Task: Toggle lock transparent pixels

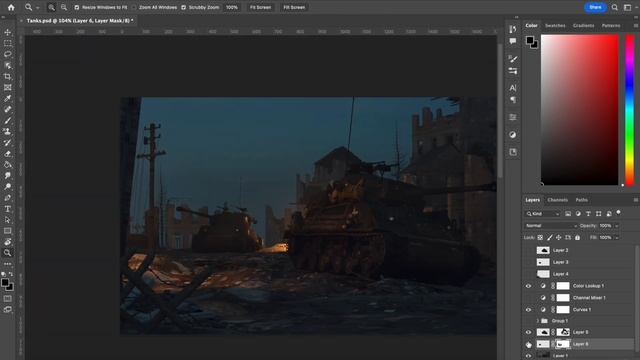Action: pyautogui.click(x=540, y=238)
